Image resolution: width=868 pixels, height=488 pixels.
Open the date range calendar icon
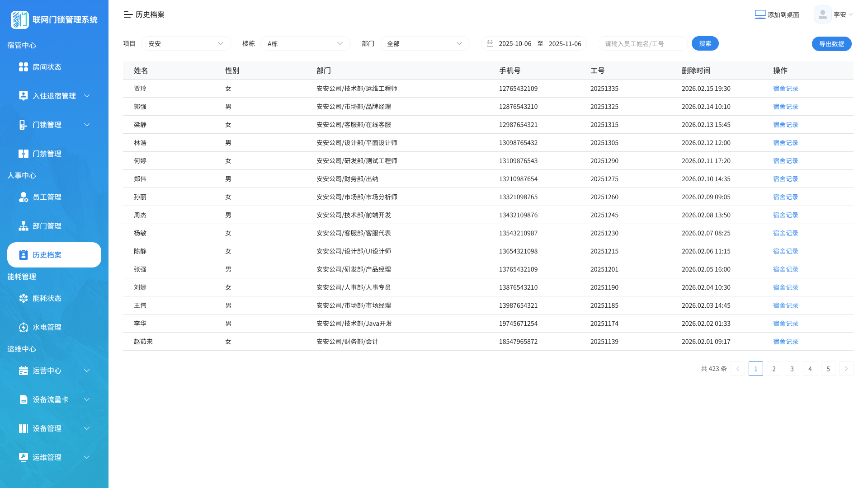(490, 43)
